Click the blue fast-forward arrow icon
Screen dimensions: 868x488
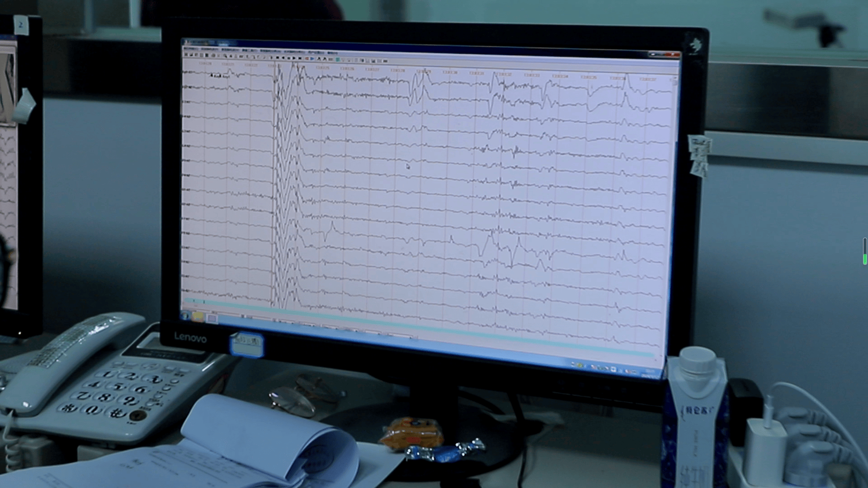coord(312,59)
